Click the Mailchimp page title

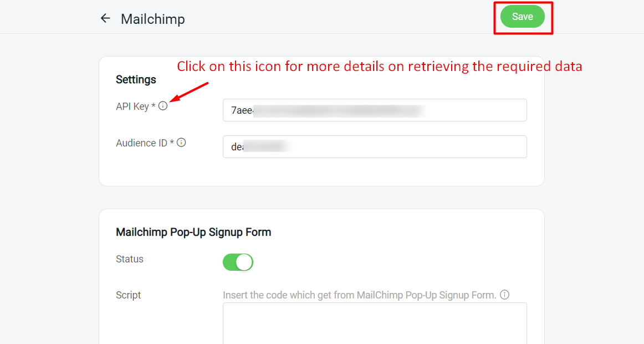point(153,19)
